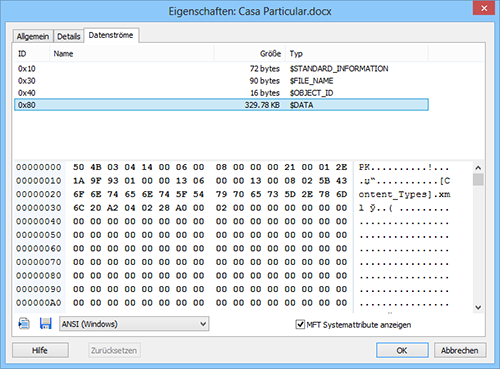Switch to the Details tab

pyautogui.click(x=69, y=36)
